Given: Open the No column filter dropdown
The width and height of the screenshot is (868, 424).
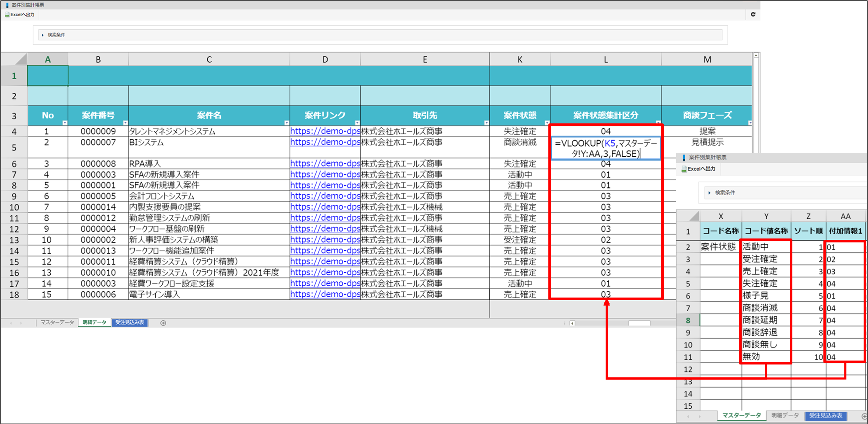Looking at the screenshot, I should pos(65,123).
